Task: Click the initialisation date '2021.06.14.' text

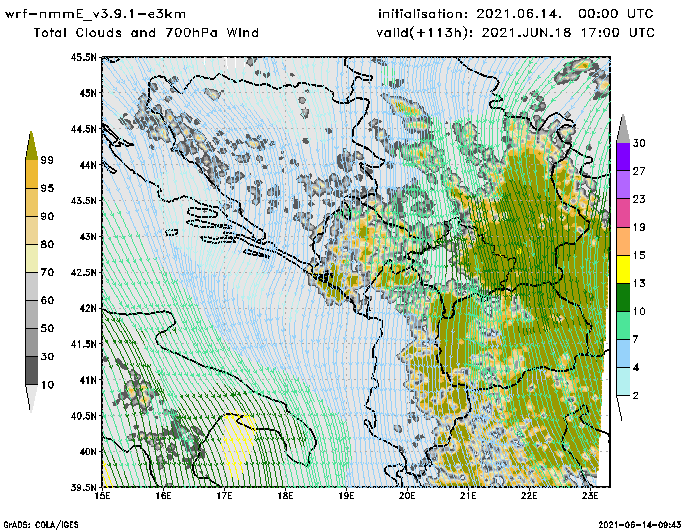Action: [518, 14]
